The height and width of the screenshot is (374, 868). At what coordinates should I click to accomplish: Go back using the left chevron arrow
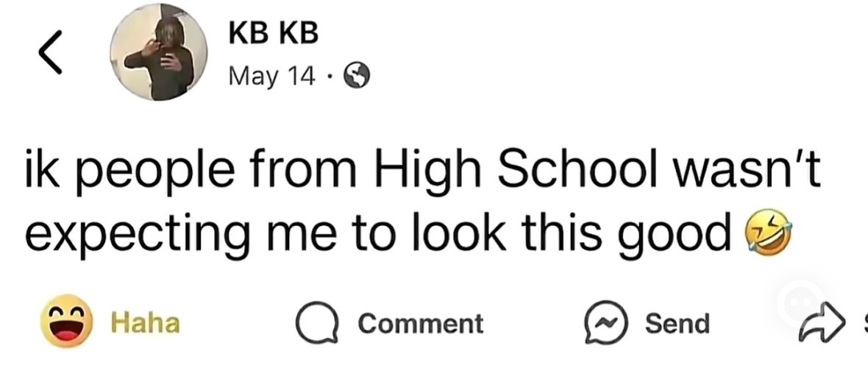tap(50, 53)
